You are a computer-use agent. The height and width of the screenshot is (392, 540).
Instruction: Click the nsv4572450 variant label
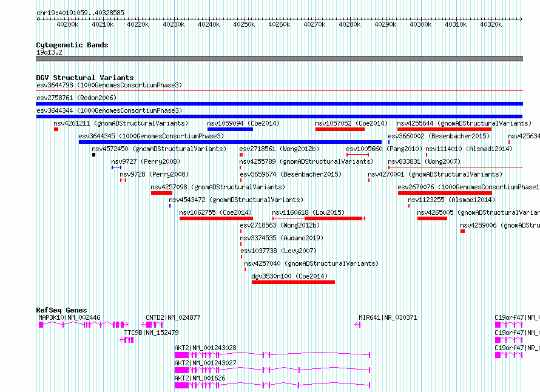(x=159, y=149)
